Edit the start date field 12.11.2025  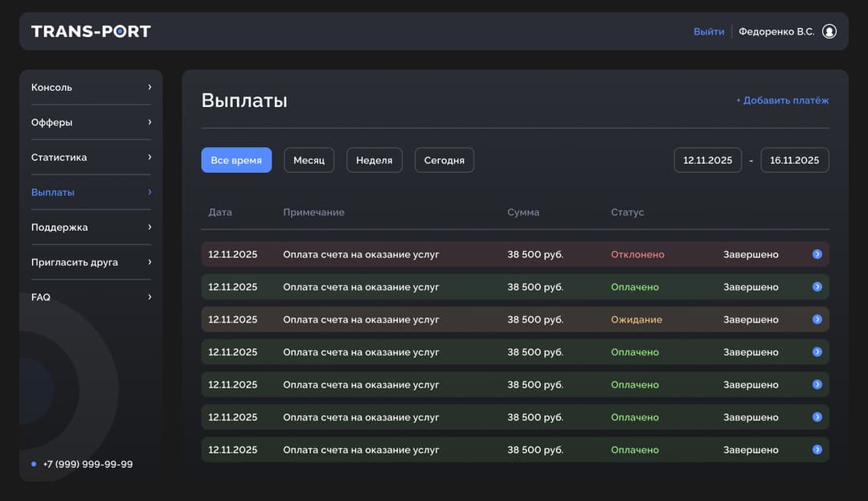(707, 160)
